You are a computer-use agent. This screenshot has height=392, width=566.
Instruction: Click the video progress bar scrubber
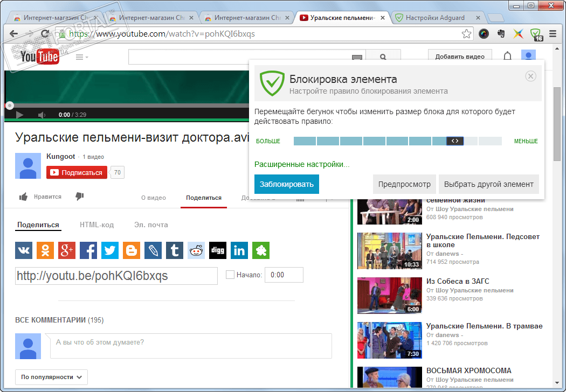(x=10, y=106)
